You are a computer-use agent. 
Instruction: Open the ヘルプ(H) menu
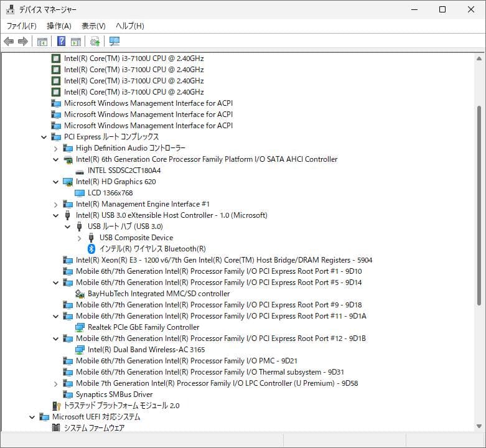130,26
